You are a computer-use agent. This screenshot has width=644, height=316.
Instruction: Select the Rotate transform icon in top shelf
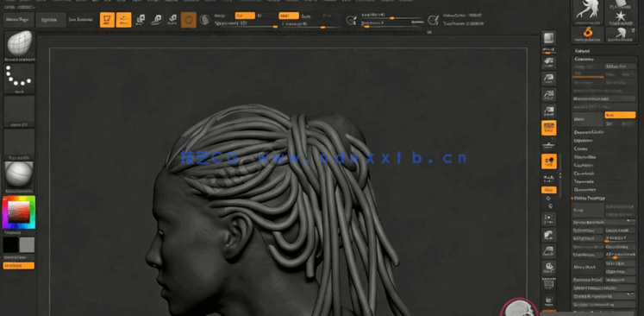pos(172,19)
